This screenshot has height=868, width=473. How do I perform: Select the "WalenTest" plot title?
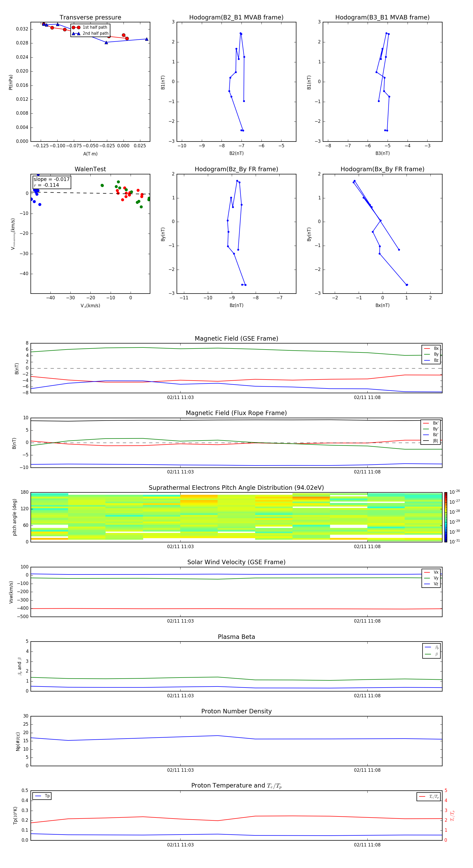[90, 169]
